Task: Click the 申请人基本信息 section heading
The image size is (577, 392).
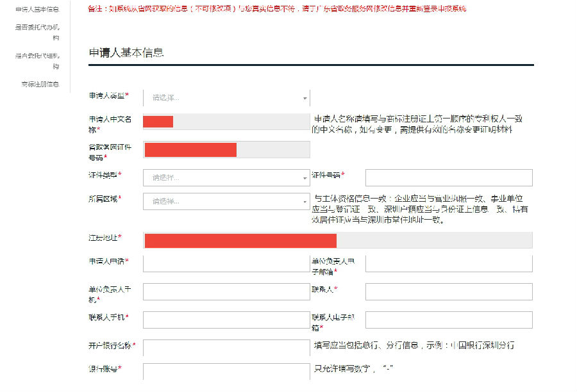Action: [x=126, y=53]
